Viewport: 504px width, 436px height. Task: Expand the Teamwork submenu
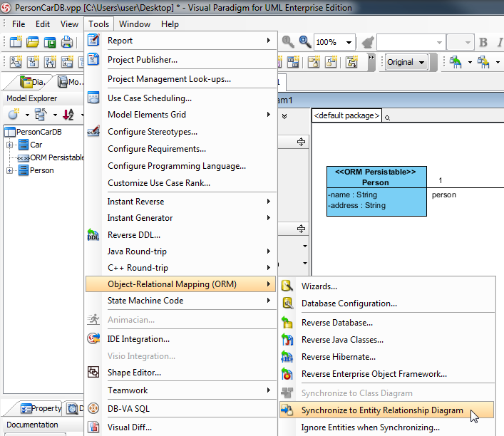[x=268, y=390]
